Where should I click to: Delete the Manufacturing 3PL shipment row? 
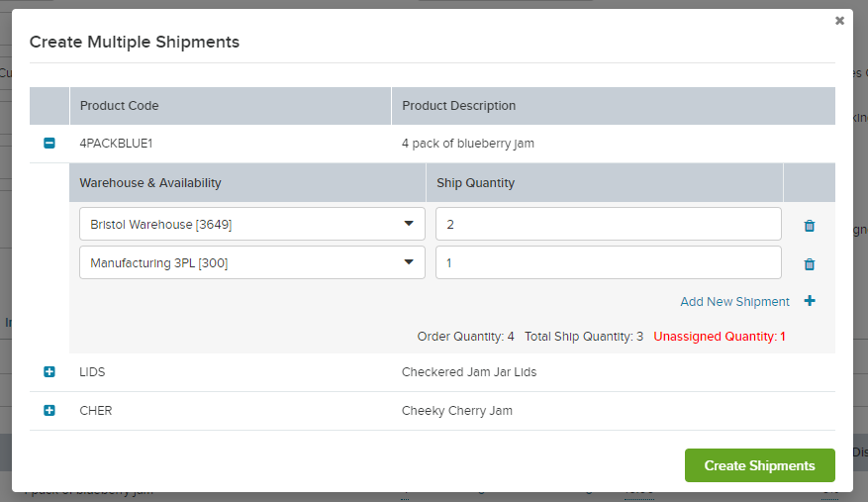(810, 264)
